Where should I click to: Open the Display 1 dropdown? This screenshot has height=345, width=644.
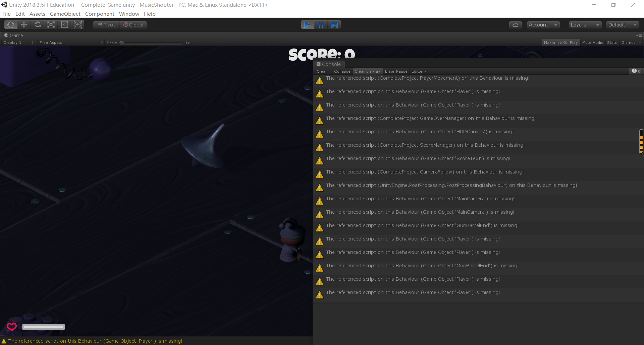pos(18,43)
